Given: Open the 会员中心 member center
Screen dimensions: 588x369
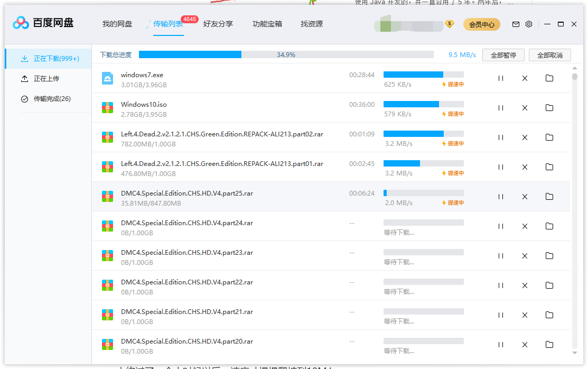Looking at the screenshot, I should 481,24.
